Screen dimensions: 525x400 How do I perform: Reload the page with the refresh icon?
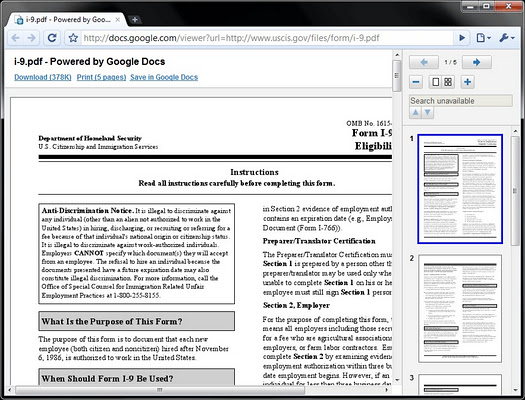coord(52,38)
